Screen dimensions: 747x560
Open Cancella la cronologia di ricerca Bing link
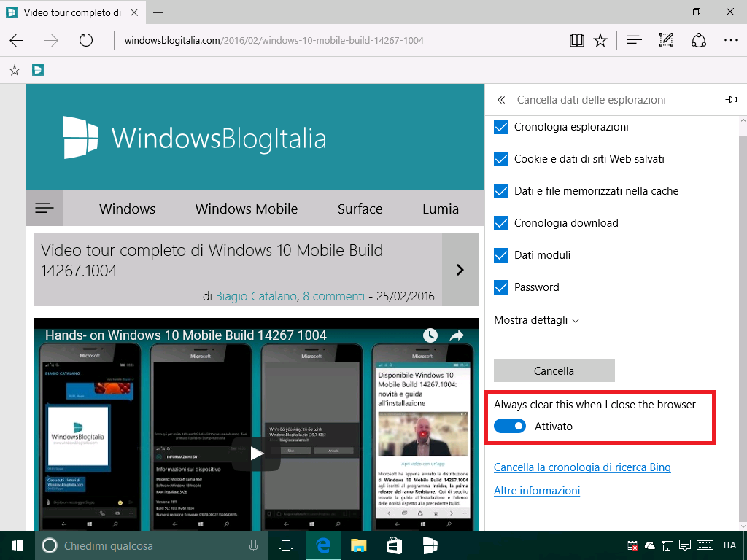[582, 467]
